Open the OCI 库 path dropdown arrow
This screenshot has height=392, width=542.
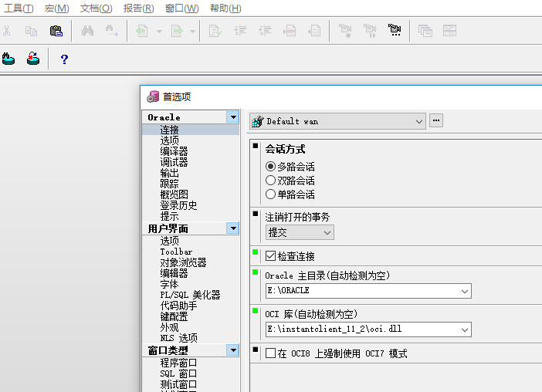pos(465,329)
